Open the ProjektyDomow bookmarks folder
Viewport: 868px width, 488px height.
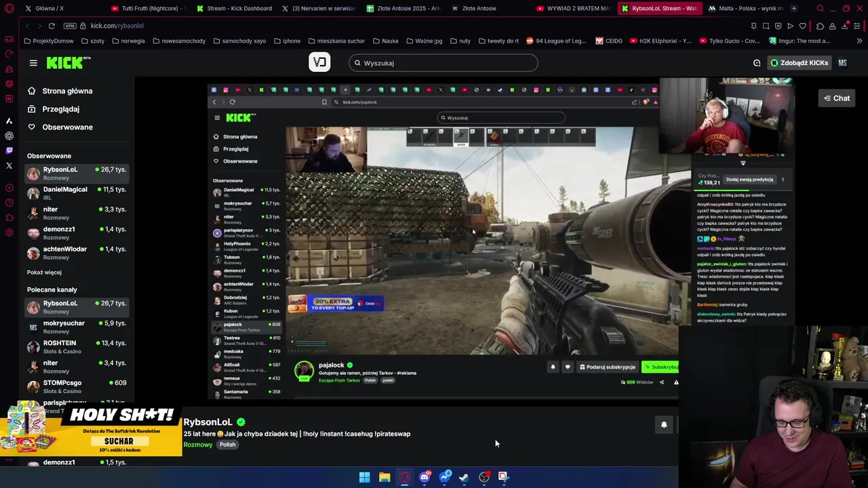pyautogui.click(x=49, y=41)
